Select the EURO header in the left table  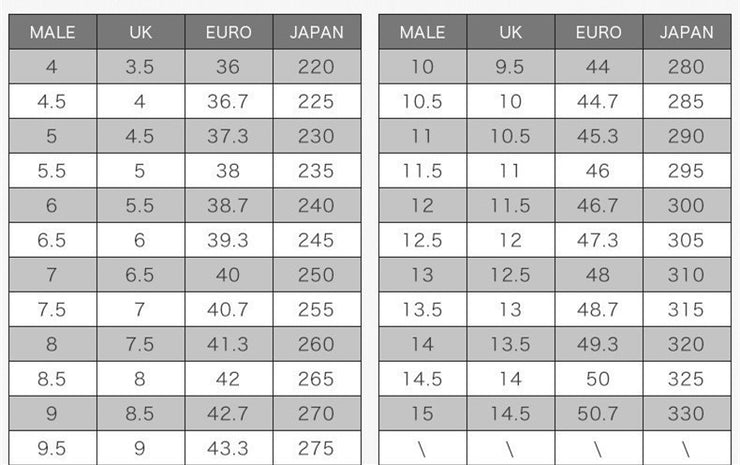pos(228,32)
